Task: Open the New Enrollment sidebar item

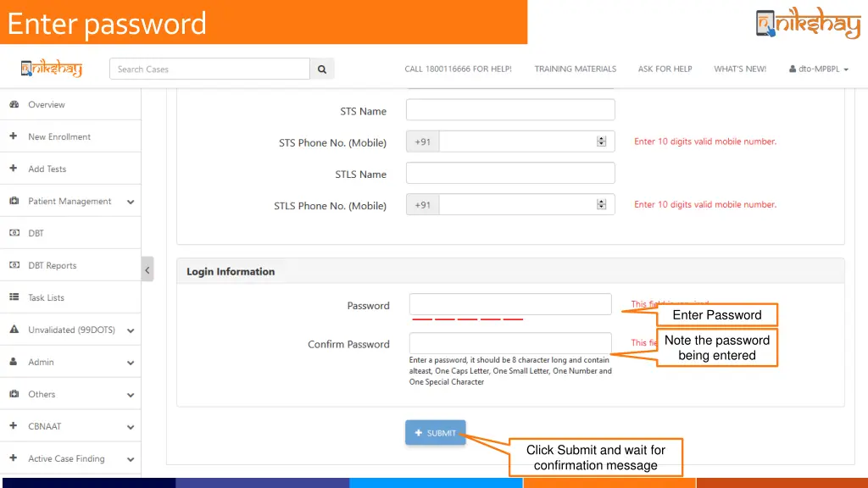Action: tap(70, 136)
